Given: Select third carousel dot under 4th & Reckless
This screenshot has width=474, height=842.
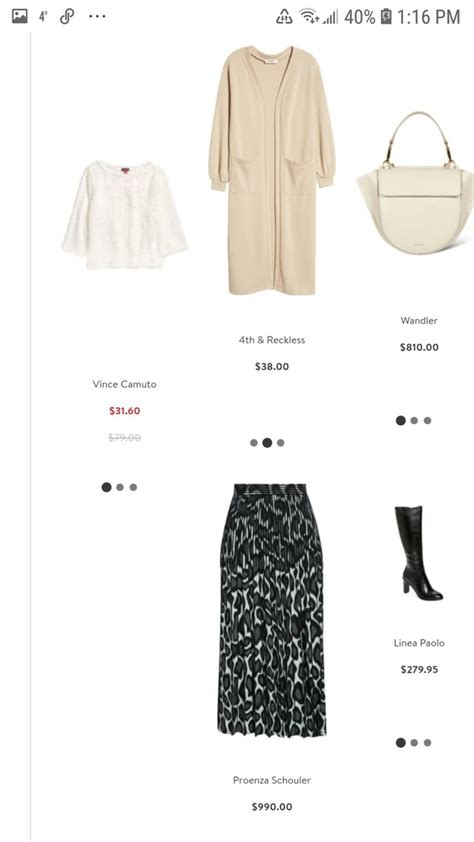Looking at the screenshot, I should (x=281, y=443).
